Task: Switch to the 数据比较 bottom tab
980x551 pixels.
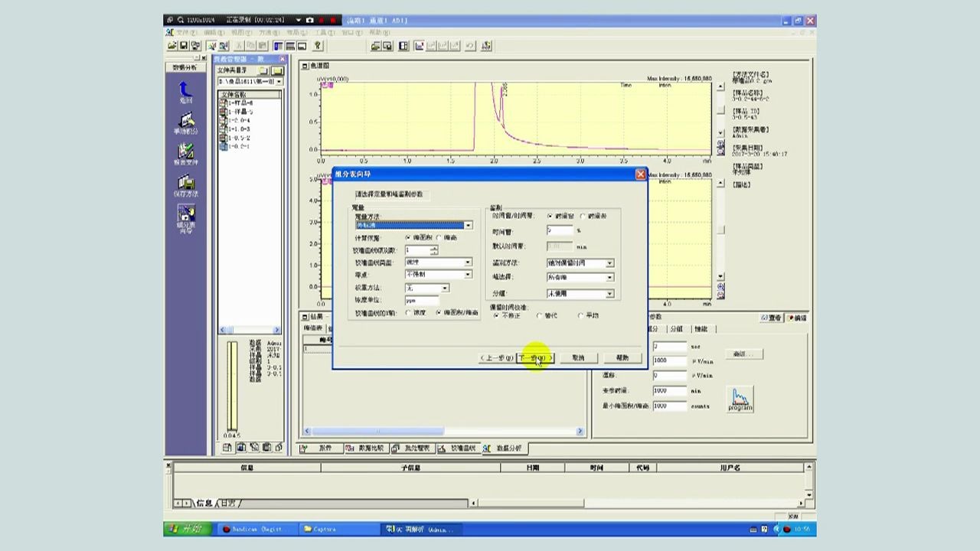Action: click(x=366, y=448)
